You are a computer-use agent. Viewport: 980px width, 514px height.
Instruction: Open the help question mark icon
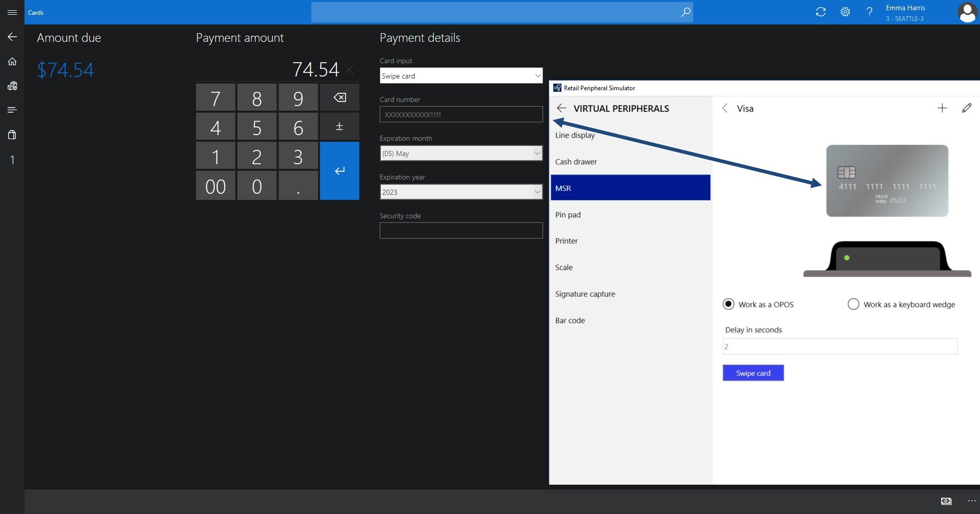tap(869, 12)
